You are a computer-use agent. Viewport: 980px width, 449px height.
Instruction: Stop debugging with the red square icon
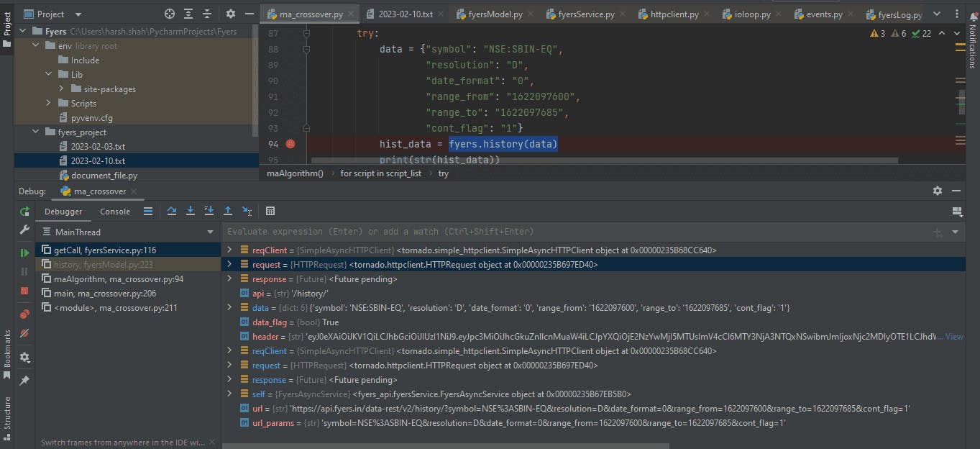point(24,291)
